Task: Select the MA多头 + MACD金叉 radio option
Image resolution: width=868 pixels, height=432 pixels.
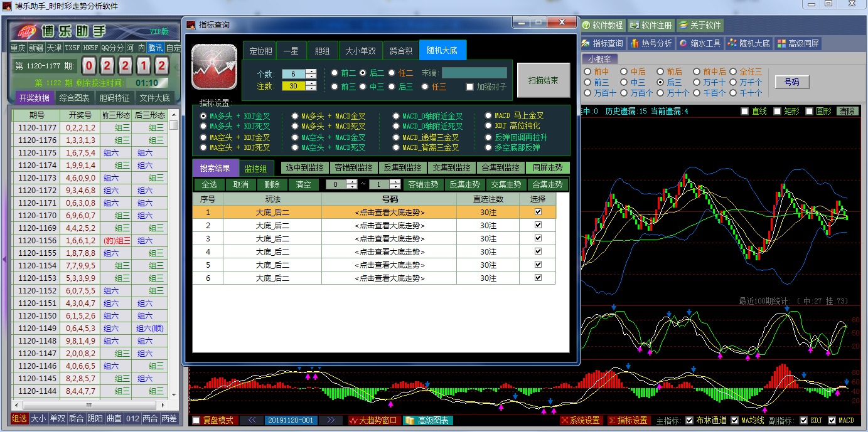Action: (296, 116)
